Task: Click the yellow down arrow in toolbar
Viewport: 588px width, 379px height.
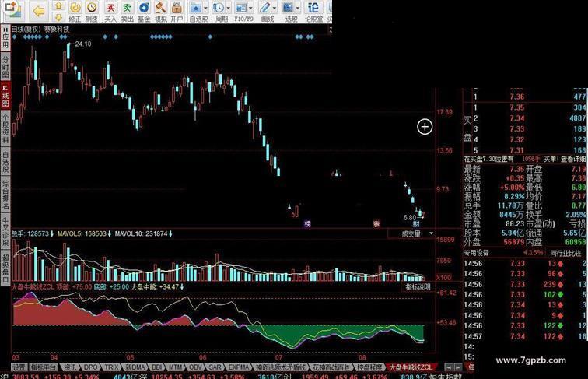Action: click(x=58, y=17)
